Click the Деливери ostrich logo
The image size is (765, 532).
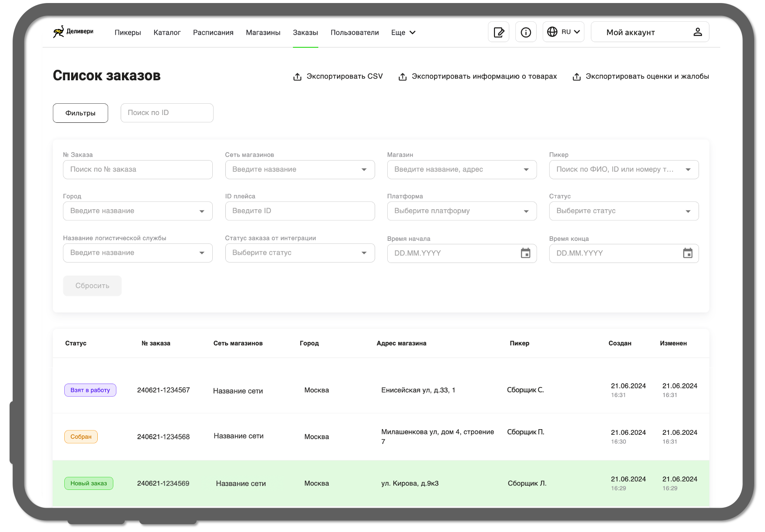tap(59, 32)
